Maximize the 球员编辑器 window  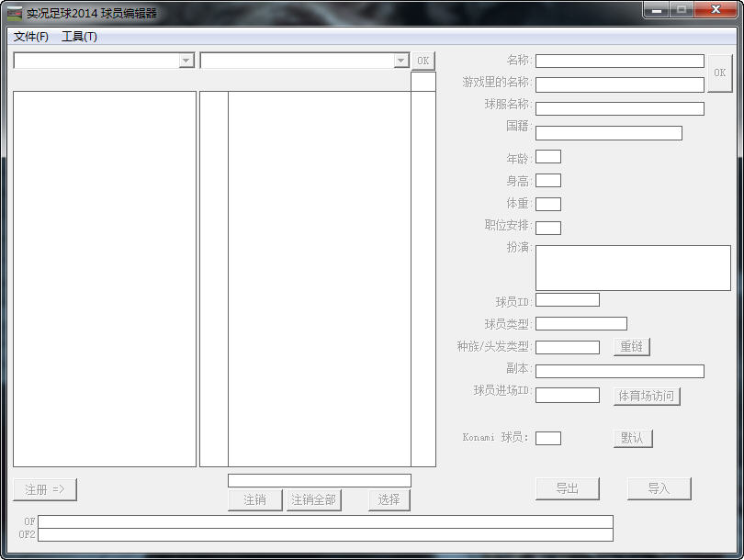tap(682, 10)
